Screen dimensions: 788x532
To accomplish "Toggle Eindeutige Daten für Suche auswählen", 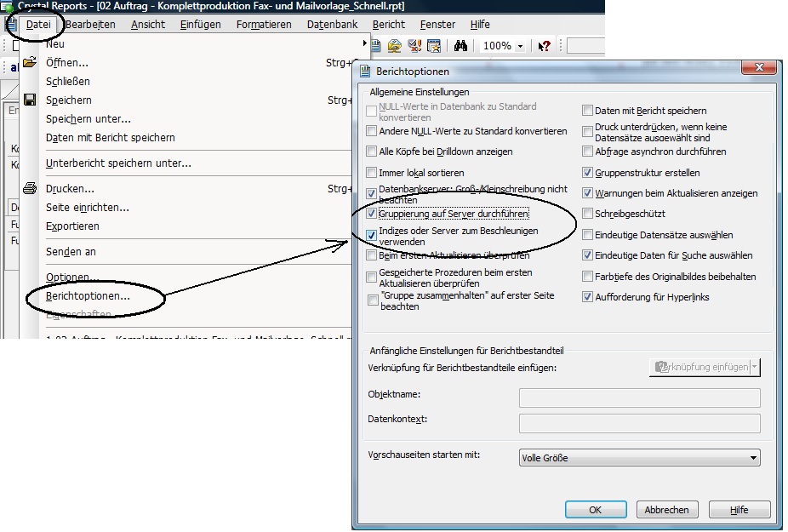I will click(587, 255).
